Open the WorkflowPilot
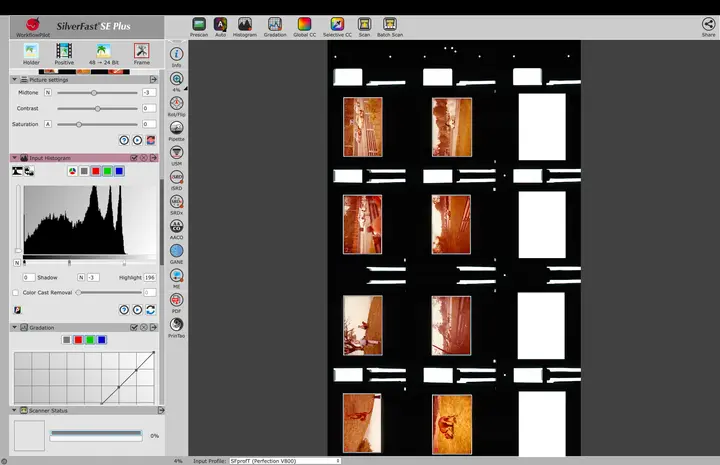Screen dimensions: 720x465 click(x=33, y=27)
